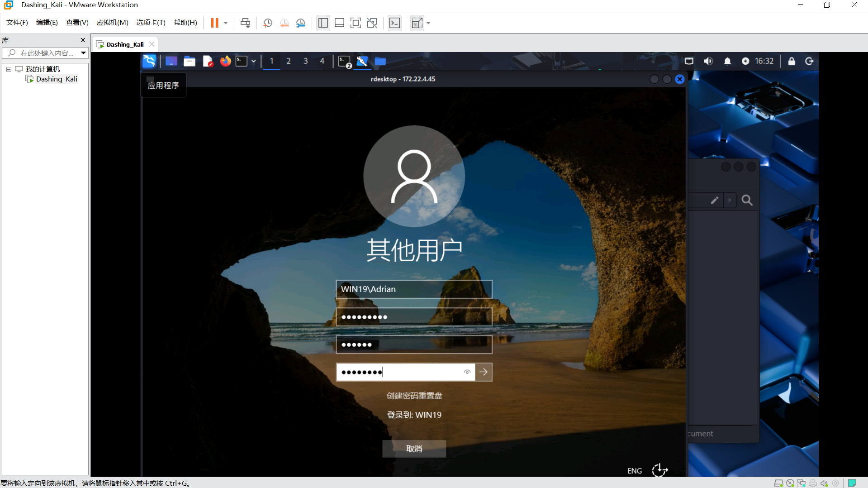Click the Firefox icon in Kali panel
This screenshot has width=868, height=488.
click(x=225, y=61)
